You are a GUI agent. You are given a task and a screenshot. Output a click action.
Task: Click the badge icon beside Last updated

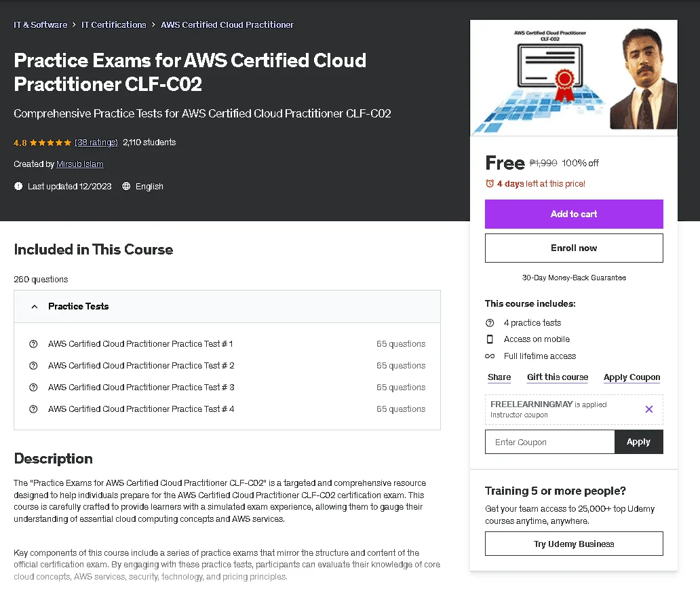(x=18, y=187)
